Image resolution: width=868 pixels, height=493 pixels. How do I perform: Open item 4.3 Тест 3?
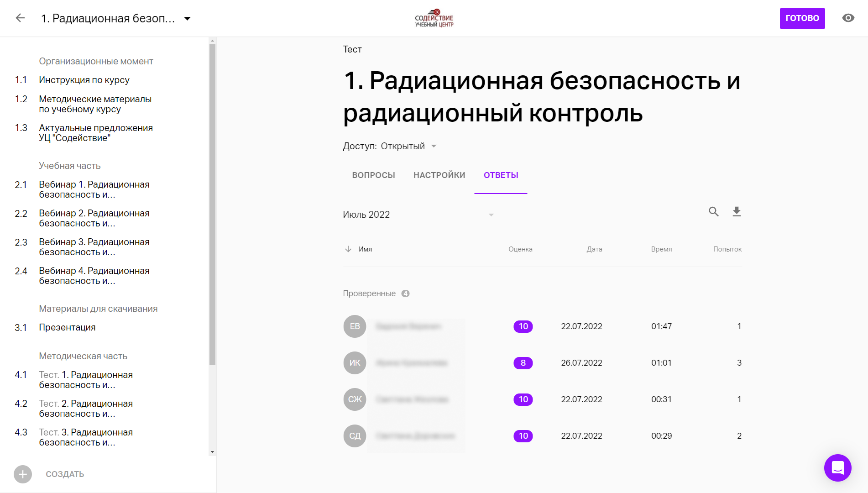pyautogui.click(x=86, y=437)
